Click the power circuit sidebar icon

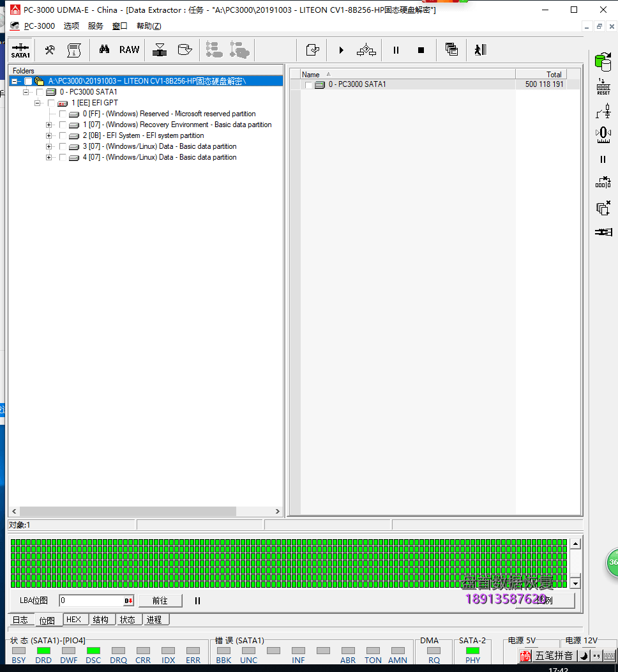click(603, 111)
